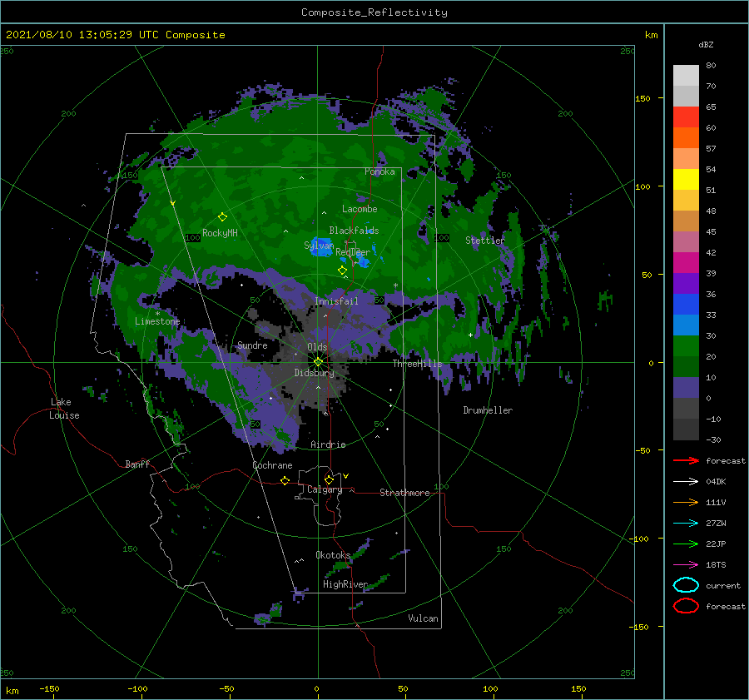
Task: Select the Cochrane label
Action: pos(272,465)
